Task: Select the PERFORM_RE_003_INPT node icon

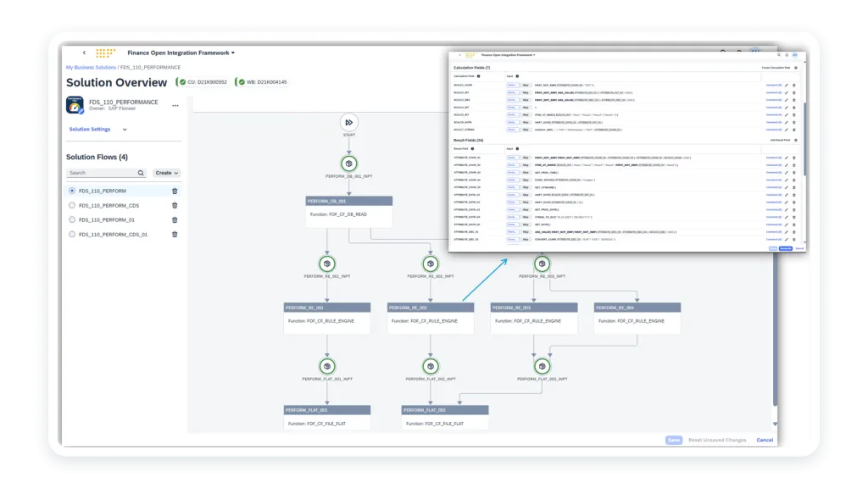Action: [542, 264]
